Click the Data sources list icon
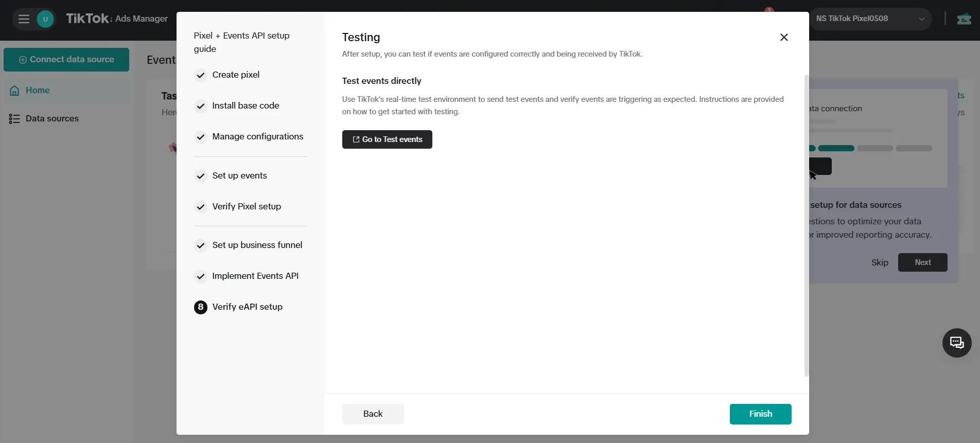This screenshot has width=980, height=443. [x=14, y=119]
